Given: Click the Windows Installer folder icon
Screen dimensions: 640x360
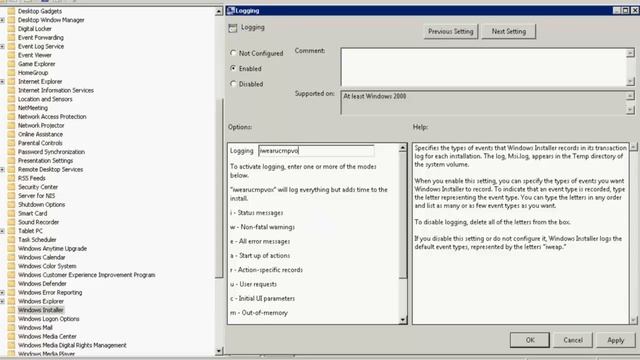Looking at the screenshot, I should [11, 310].
